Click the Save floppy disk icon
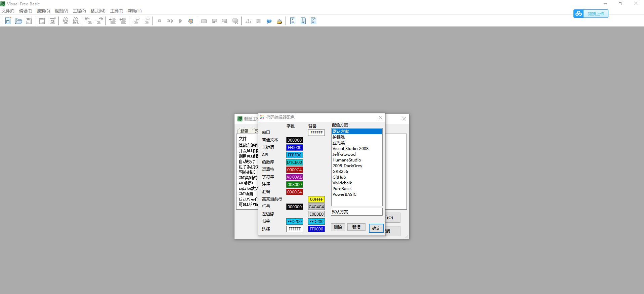 tap(29, 21)
